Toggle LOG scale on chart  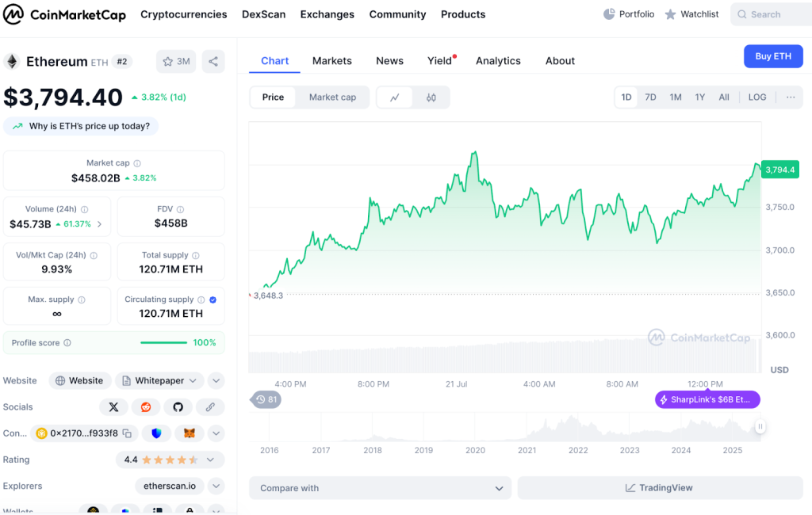757,97
